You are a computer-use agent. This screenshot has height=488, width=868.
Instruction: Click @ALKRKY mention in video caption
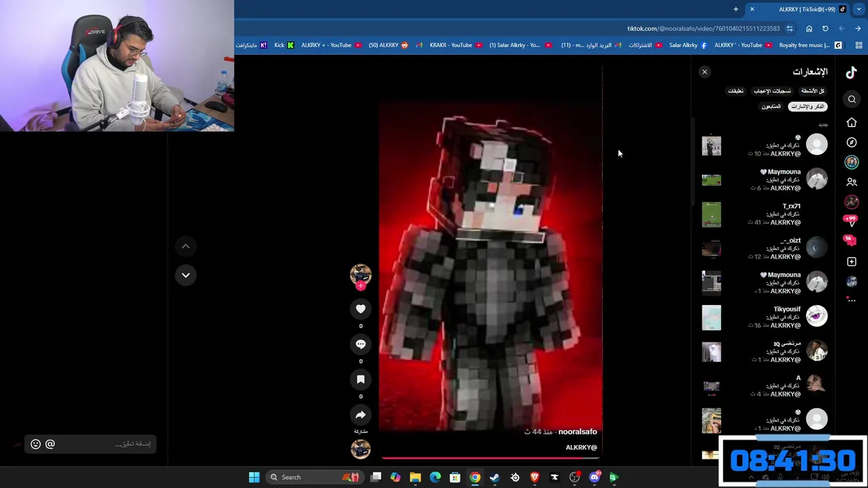(581, 447)
